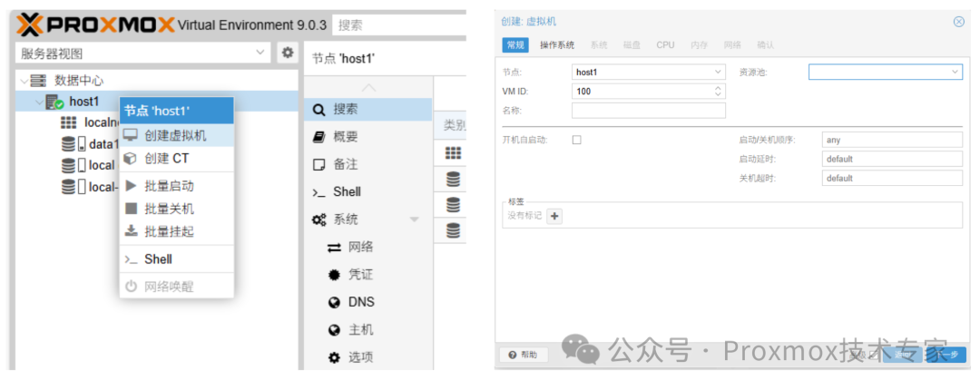Click the VM ID spinner arrows

tap(718, 92)
